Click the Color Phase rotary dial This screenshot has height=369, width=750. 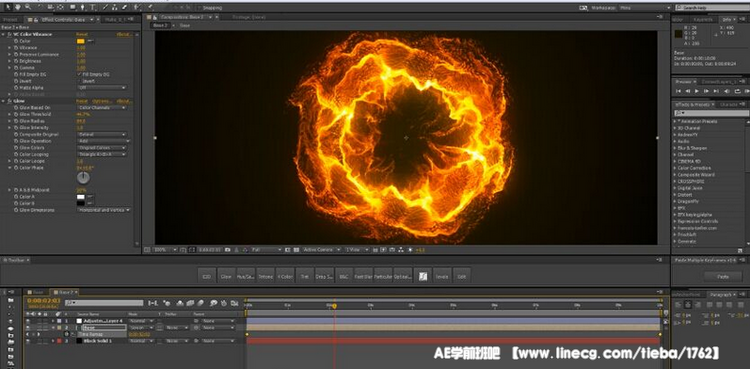pyautogui.click(x=83, y=178)
